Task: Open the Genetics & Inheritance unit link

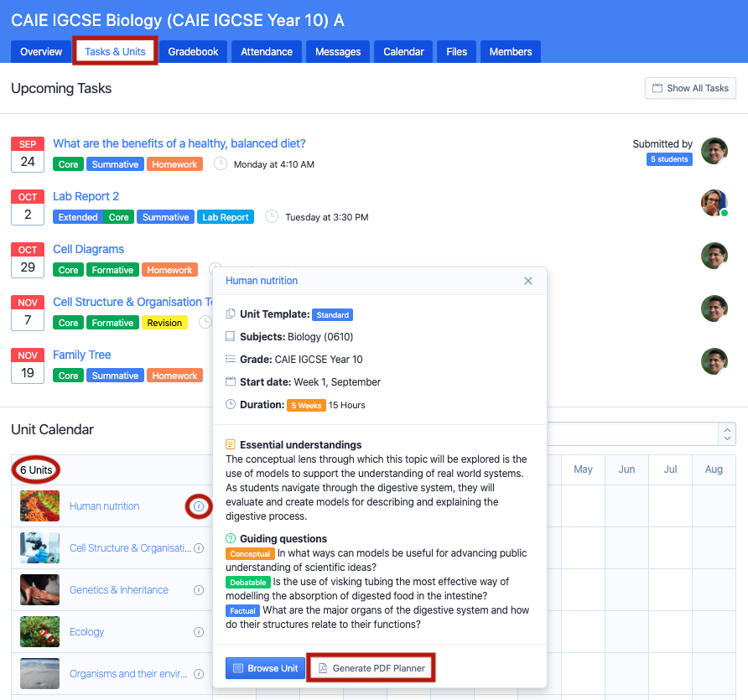Action: pos(119,590)
